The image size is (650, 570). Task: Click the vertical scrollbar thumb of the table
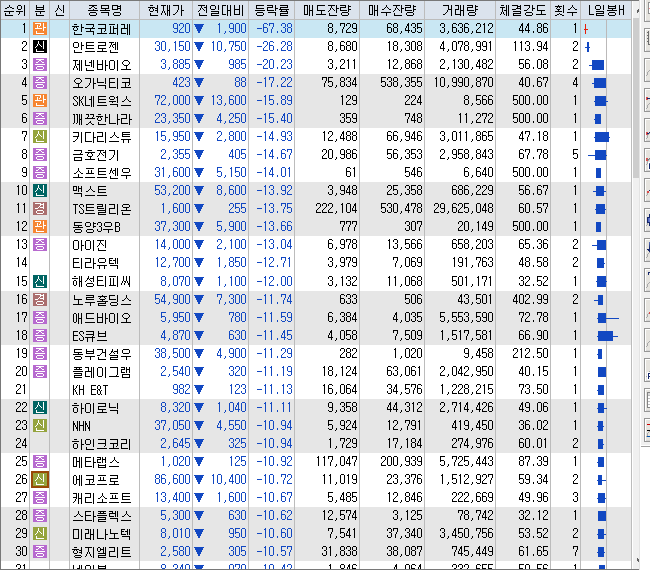click(637, 99)
